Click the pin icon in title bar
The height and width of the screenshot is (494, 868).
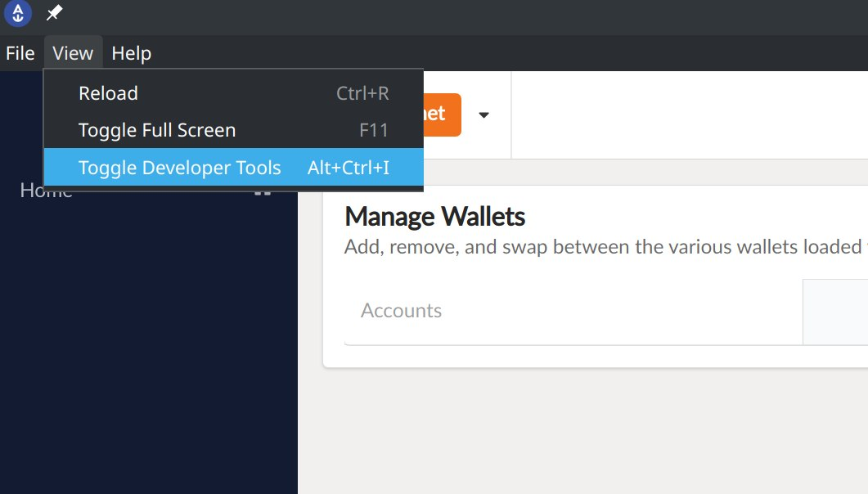(x=54, y=13)
